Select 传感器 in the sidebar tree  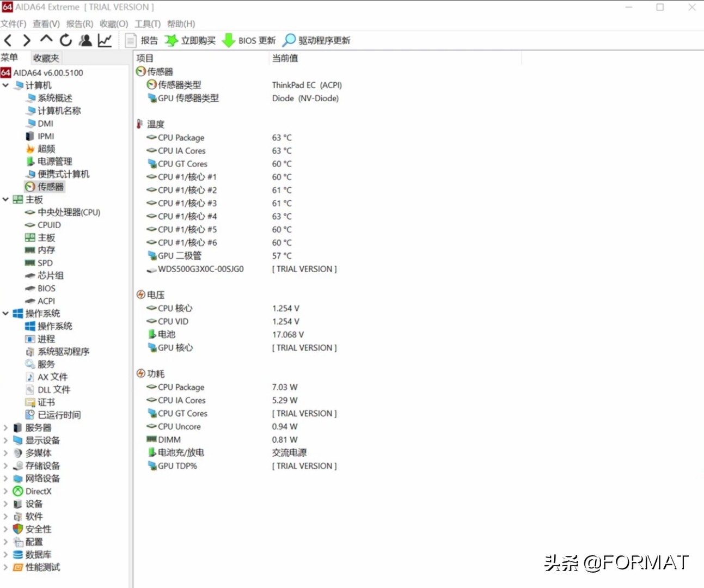(44, 187)
